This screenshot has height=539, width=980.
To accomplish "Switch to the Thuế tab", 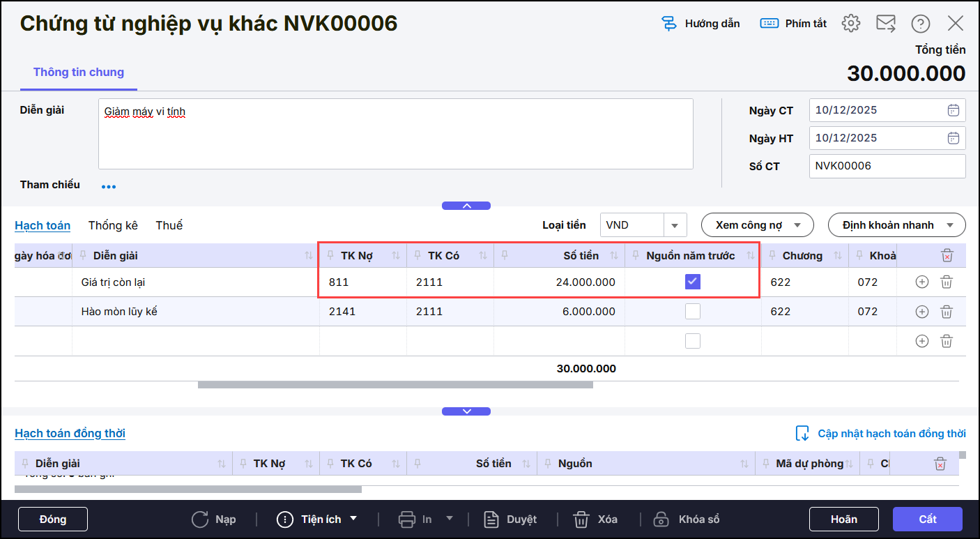I will point(169,225).
